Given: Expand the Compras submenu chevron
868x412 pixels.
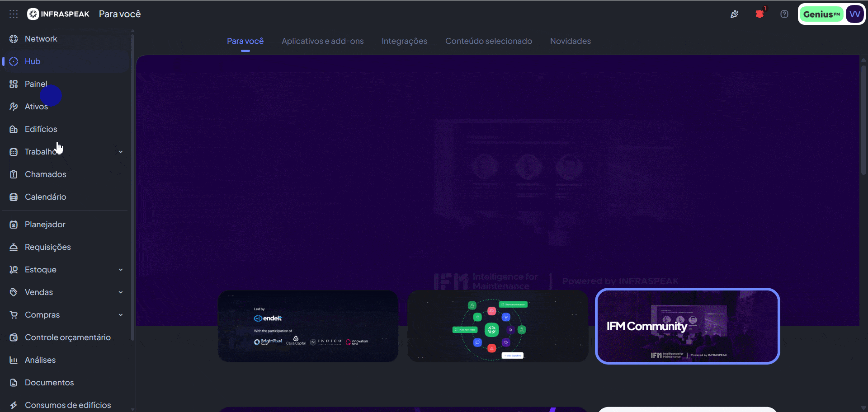Looking at the screenshot, I should (121, 315).
